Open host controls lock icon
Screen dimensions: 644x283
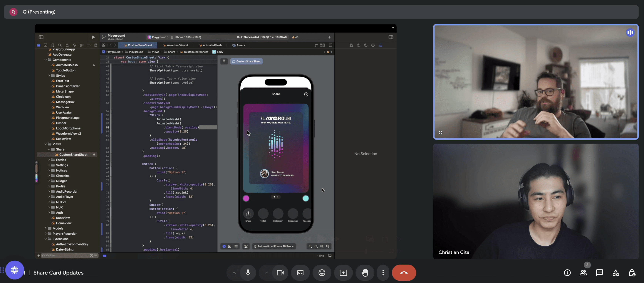tap(632, 272)
